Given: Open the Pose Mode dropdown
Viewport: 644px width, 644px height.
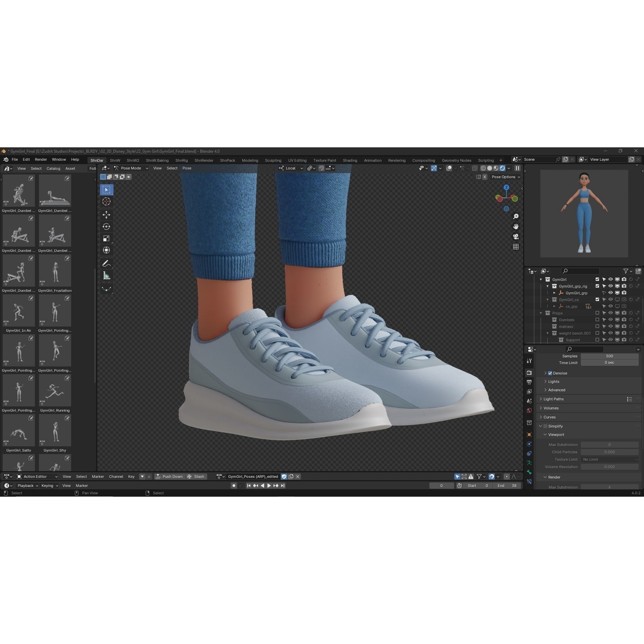Looking at the screenshot, I should click(131, 168).
